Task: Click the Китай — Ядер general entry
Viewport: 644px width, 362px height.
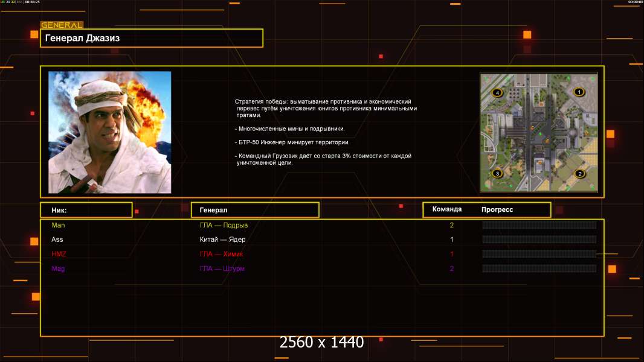Action: (222, 240)
